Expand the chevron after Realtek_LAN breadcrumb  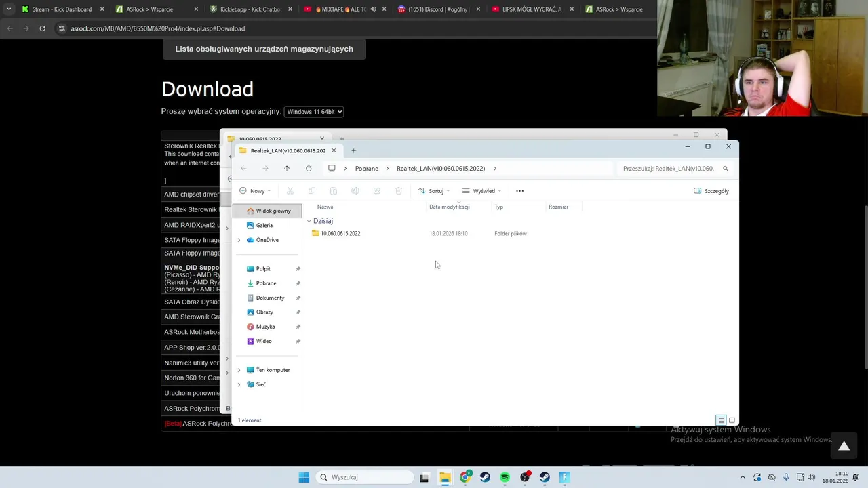(495, 168)
